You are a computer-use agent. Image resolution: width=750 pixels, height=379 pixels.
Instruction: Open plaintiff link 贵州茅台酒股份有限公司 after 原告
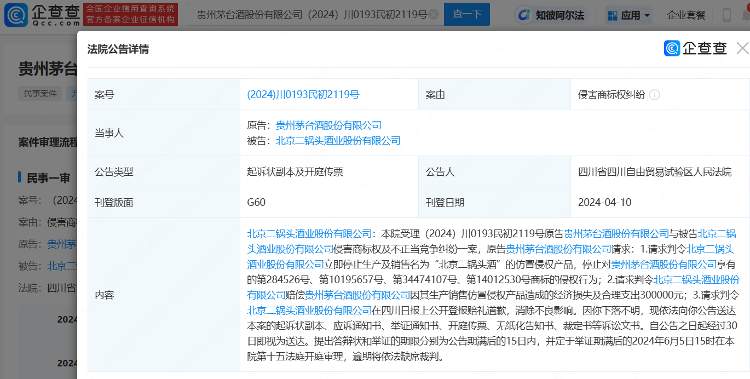329,125
